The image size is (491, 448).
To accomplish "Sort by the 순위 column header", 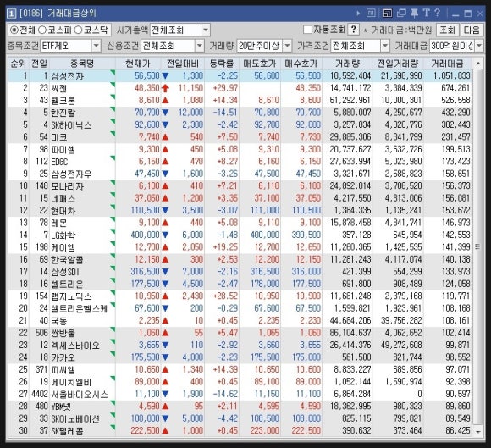I will pos(18,64).
